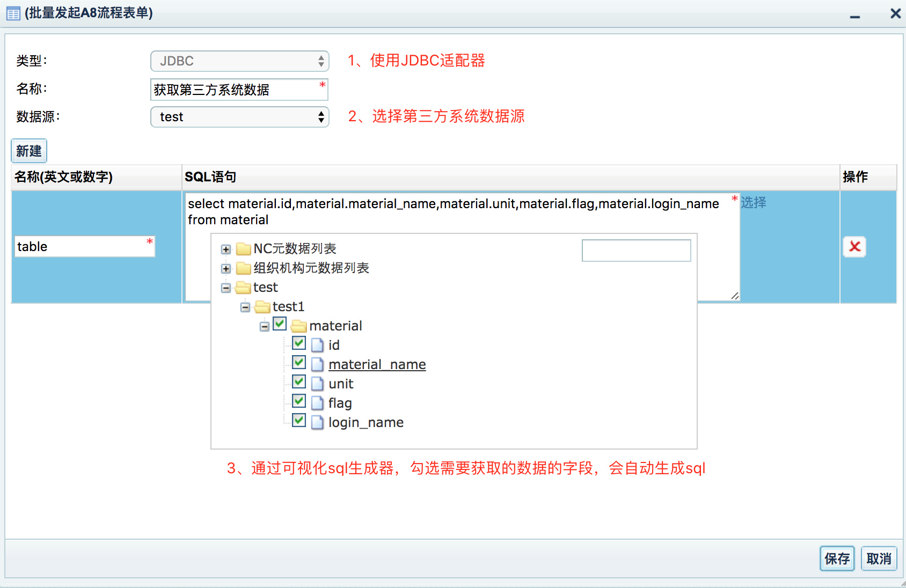This screenshot has width=906, height=588.
Task: Click the file icon beside login_name
Action: (318, 423)
